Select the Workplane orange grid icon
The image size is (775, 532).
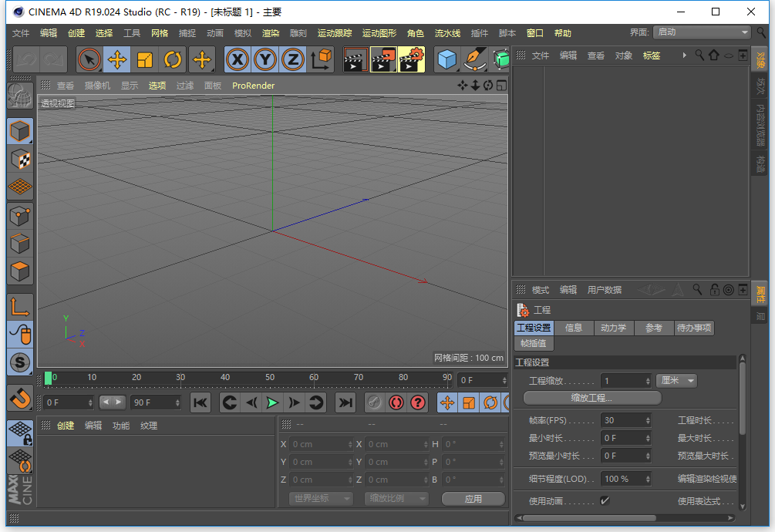pos(20,187)
